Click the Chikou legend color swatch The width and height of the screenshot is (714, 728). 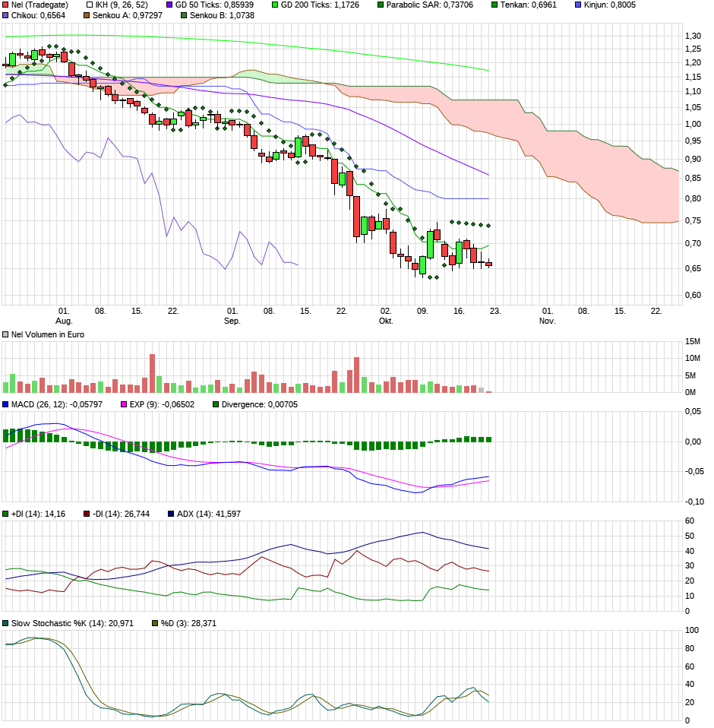[x=5, y=16]
